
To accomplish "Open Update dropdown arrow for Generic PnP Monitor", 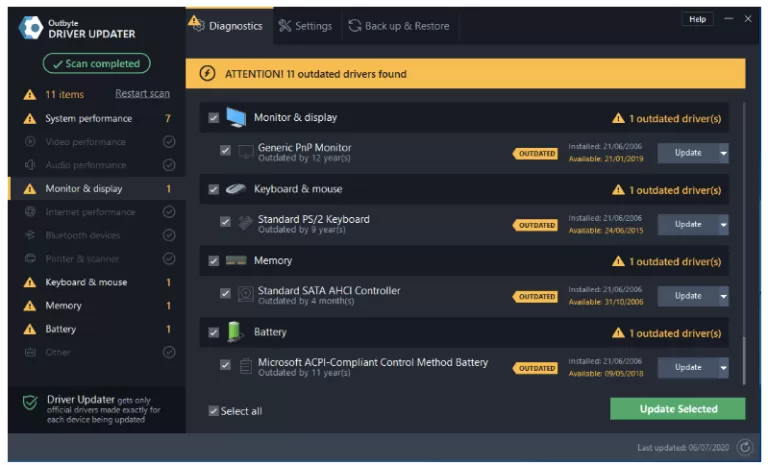I will tap(723, 153).
